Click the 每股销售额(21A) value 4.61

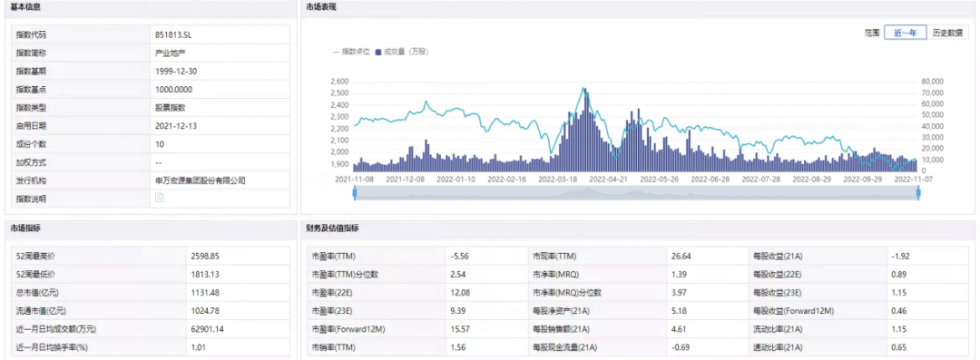[679, 329]
